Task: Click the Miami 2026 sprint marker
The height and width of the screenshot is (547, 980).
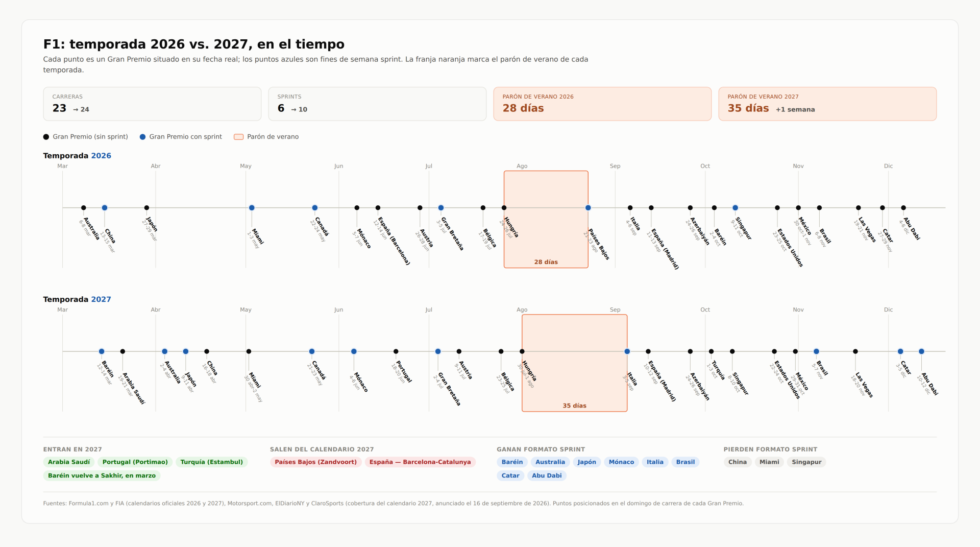Action: [252, 208]
